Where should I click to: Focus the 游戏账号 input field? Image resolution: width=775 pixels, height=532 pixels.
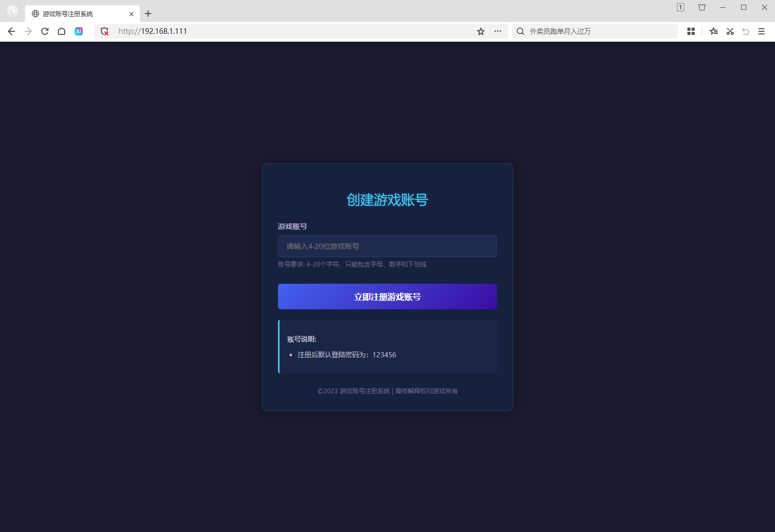387,246
